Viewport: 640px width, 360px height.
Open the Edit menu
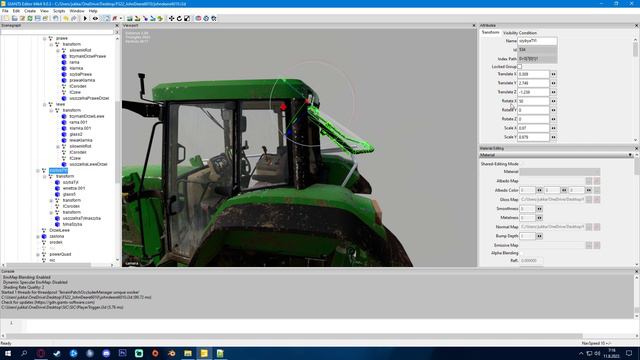coord(16,11)
